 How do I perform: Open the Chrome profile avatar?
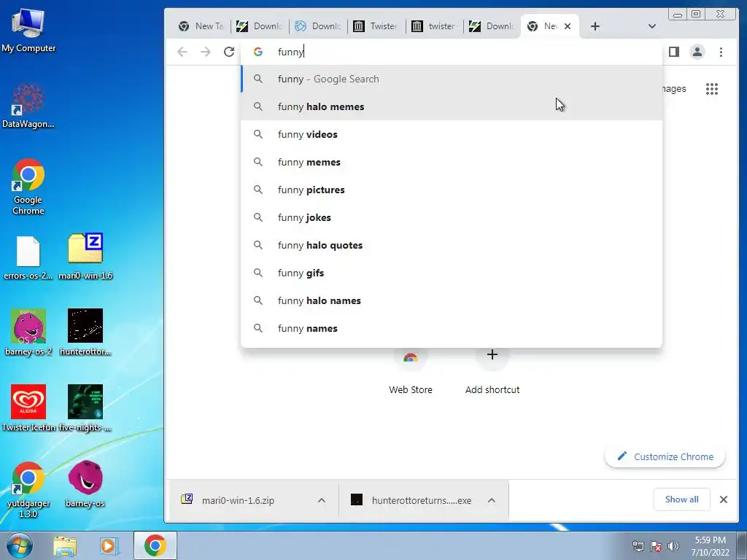pos(697,52)
